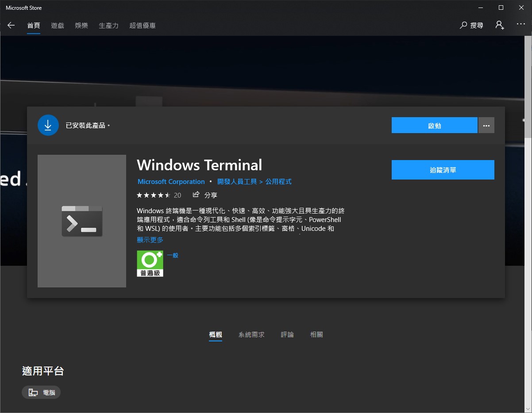Click the 搜尋 search button
This screenshot has height=413, width=532.
pos(472,26)
